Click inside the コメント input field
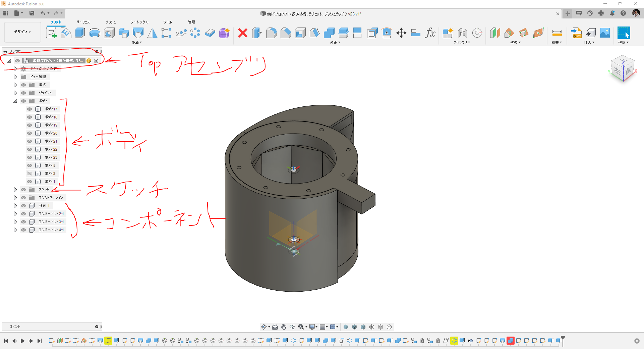 pyautogui.click(x=50, y=326)
